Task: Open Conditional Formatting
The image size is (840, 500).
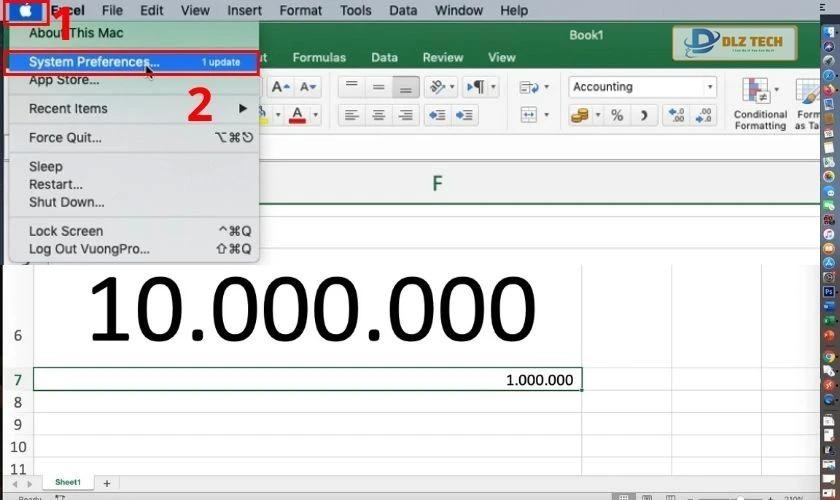Action: [760, 103]
